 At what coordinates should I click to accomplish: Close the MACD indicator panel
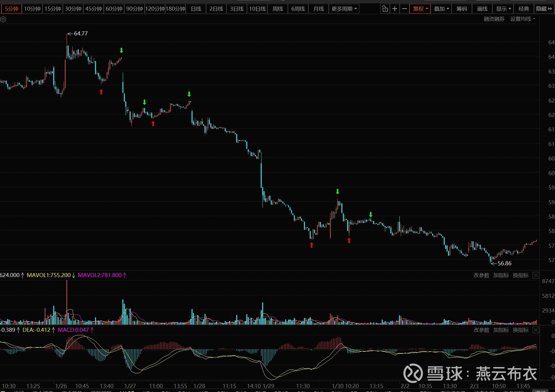[536, 330]
